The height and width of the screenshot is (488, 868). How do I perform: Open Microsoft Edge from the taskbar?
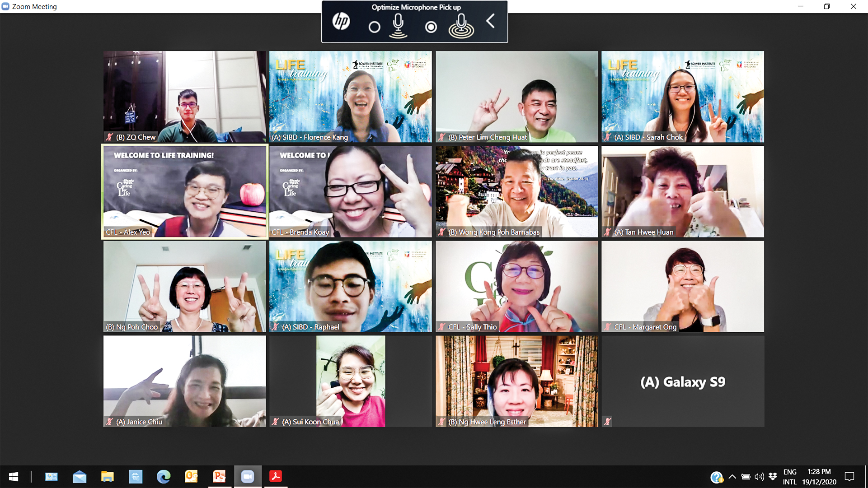point(163,476)
